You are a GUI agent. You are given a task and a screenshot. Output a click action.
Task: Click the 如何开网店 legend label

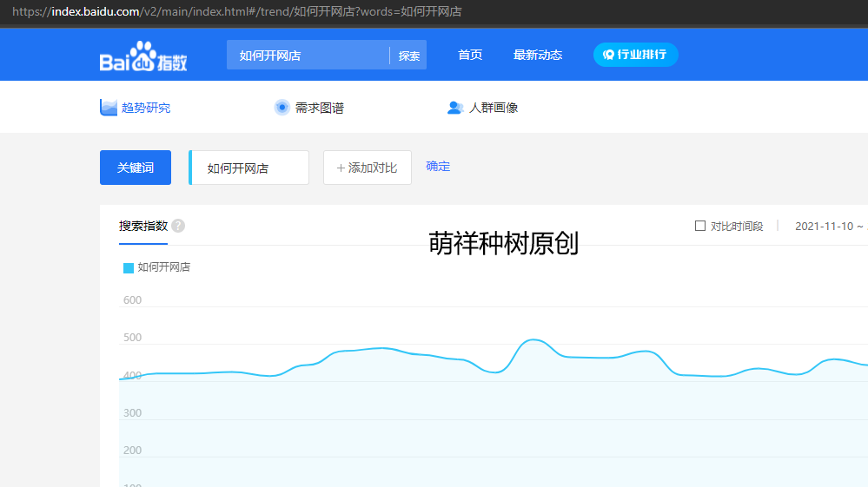point(164,267)
